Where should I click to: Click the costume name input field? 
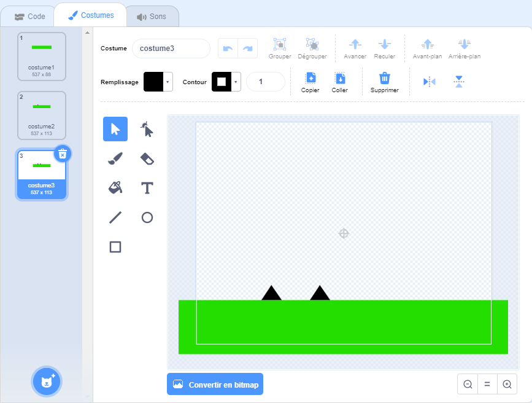(171, 48)
